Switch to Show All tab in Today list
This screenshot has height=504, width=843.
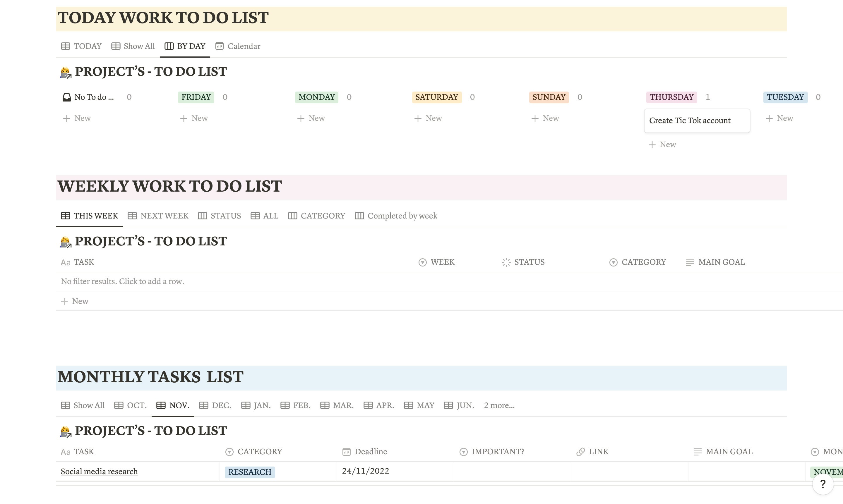coord(133,46)
